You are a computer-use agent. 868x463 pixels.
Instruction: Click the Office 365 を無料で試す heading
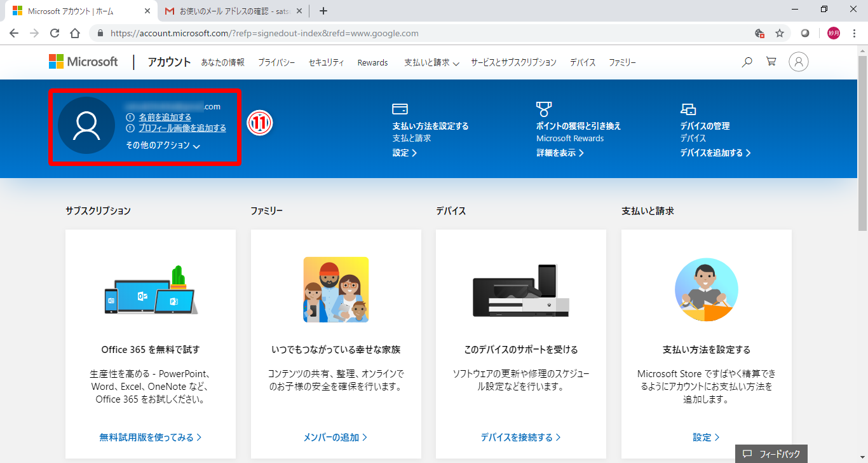coord(151,349)
